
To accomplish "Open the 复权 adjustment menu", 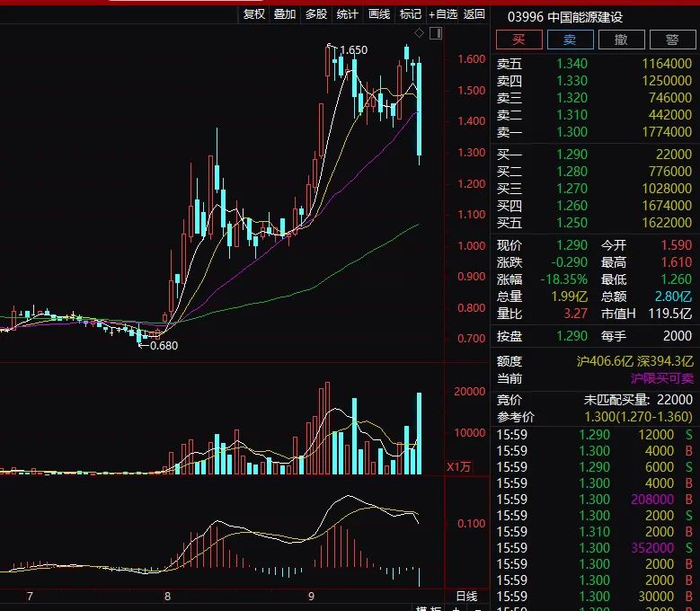I will coord(254,14).
